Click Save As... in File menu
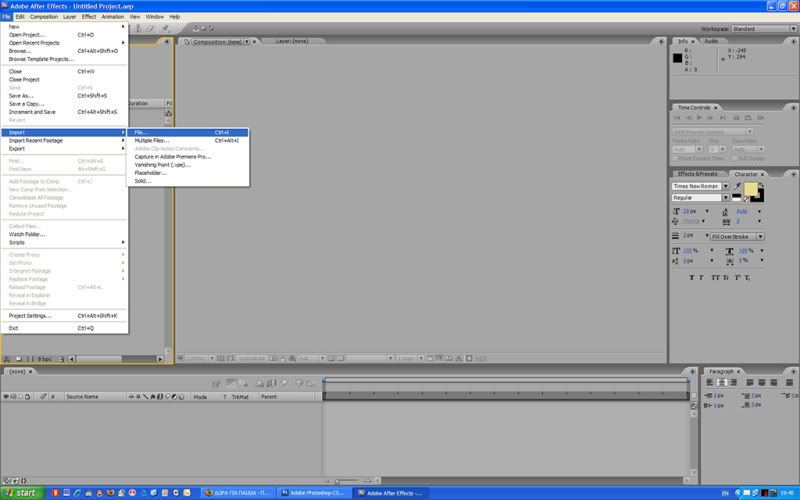 click(x=64, y=96)
